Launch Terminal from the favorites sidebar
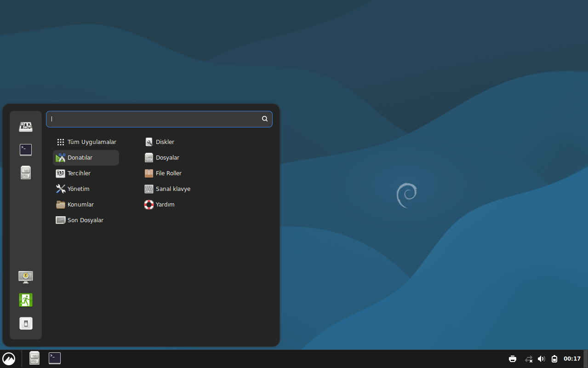 (x=26, y=149)
